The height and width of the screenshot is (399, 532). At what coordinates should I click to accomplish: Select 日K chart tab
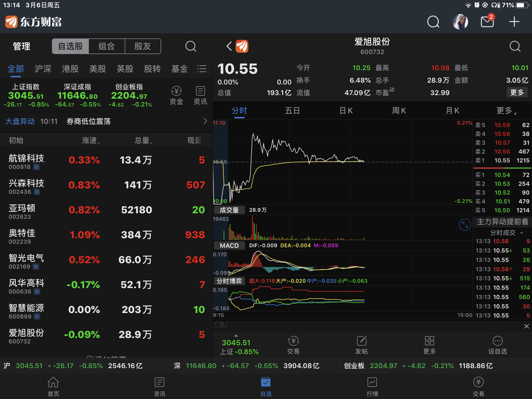346,111
